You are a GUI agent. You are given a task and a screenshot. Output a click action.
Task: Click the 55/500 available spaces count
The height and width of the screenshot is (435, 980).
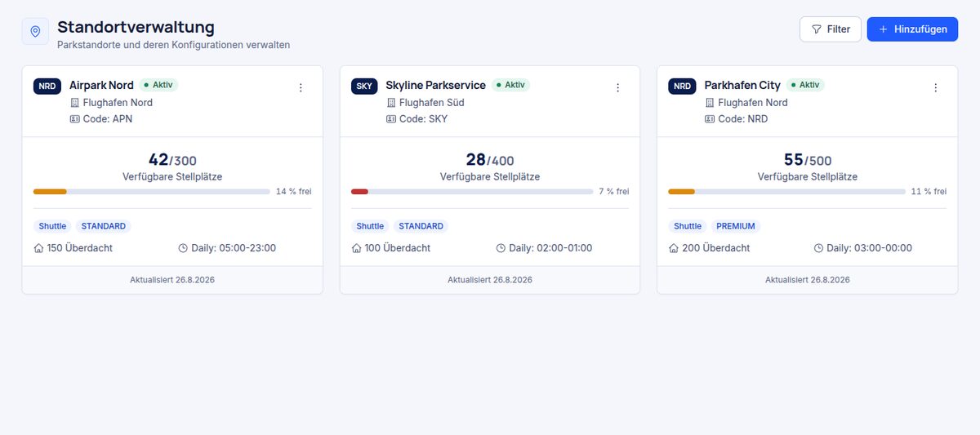pyautogui.click(x=807, y=160)
